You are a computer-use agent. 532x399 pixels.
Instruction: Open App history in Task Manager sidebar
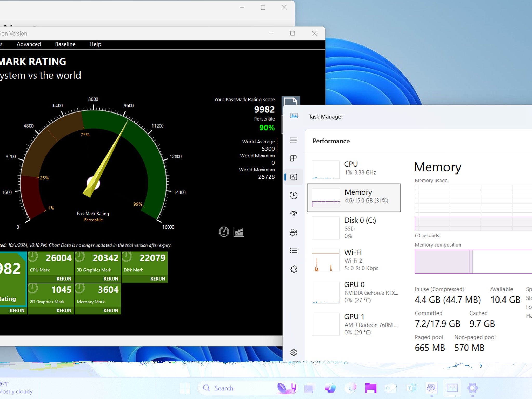294,195
